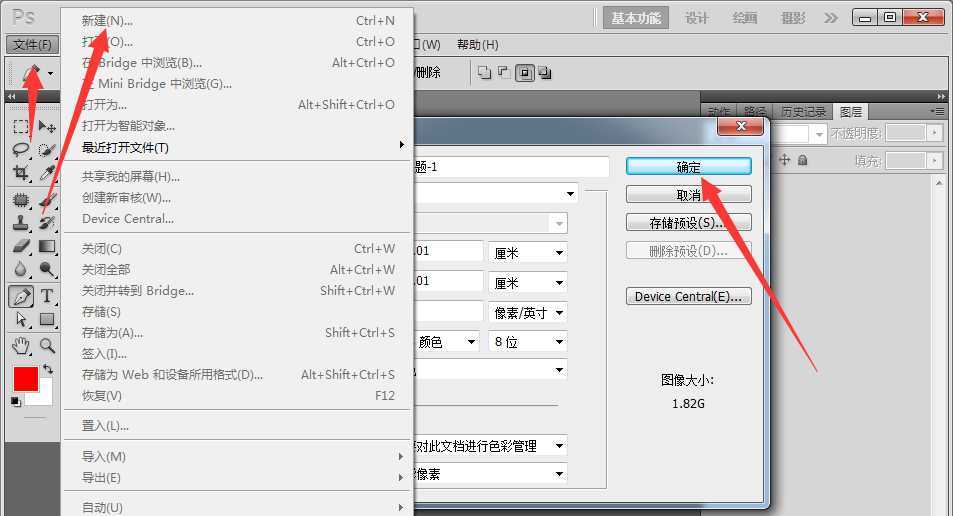The height and width of the screenshot is (516, 953).
Task: Open 导入(M) submenu entry
Action: (238, 456)
